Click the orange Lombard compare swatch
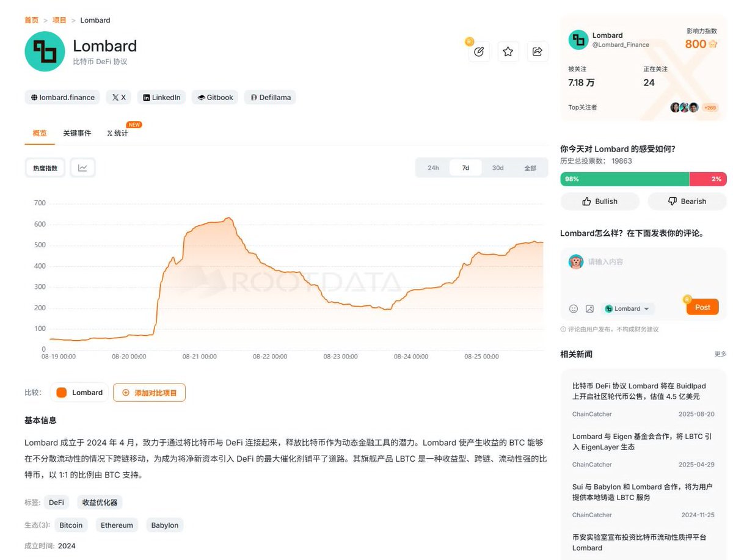This screenshot has height=560, width=733. pos(61,393)
